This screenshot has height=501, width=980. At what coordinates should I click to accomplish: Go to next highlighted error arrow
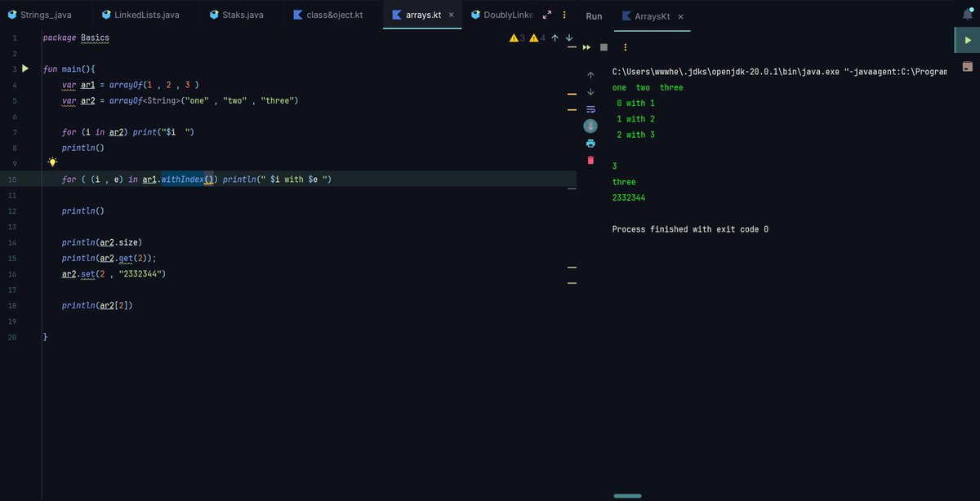(569, 38)
